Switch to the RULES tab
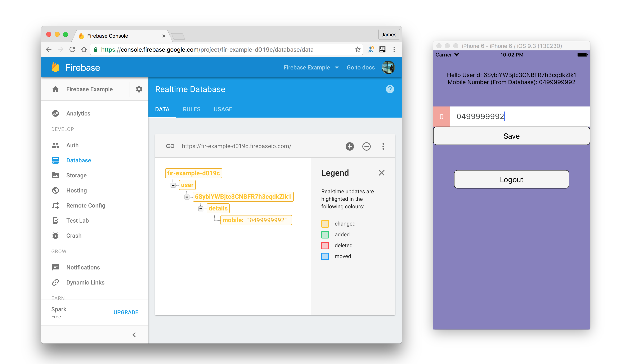Screen dimensions: 628x364 [191, 109]
